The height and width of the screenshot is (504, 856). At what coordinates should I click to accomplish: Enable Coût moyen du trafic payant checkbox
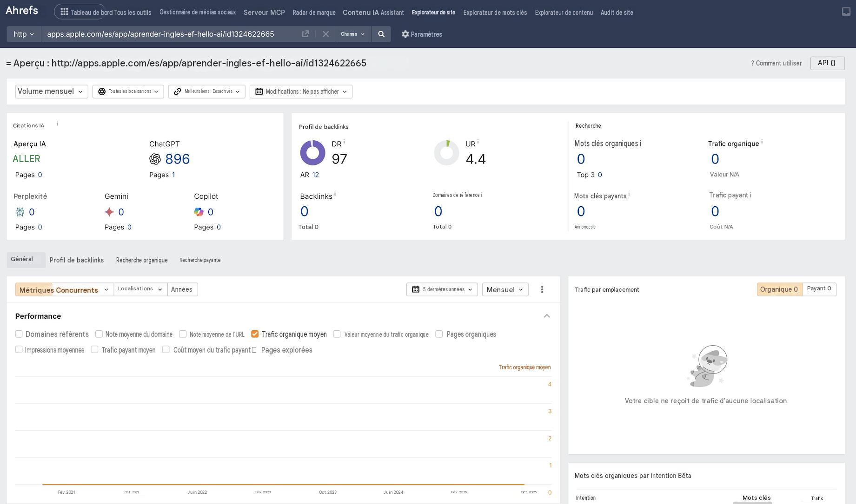tap(166, 349)
